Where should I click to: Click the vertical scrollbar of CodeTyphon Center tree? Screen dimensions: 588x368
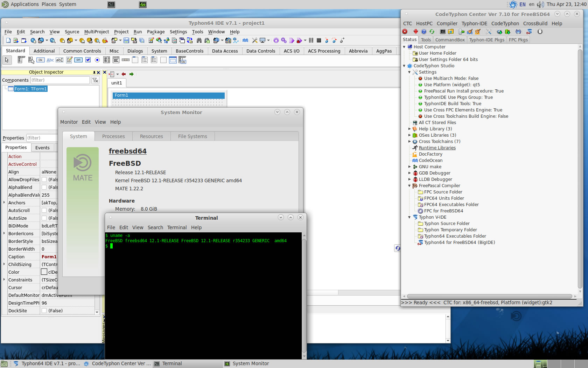(x=580, y=169)
